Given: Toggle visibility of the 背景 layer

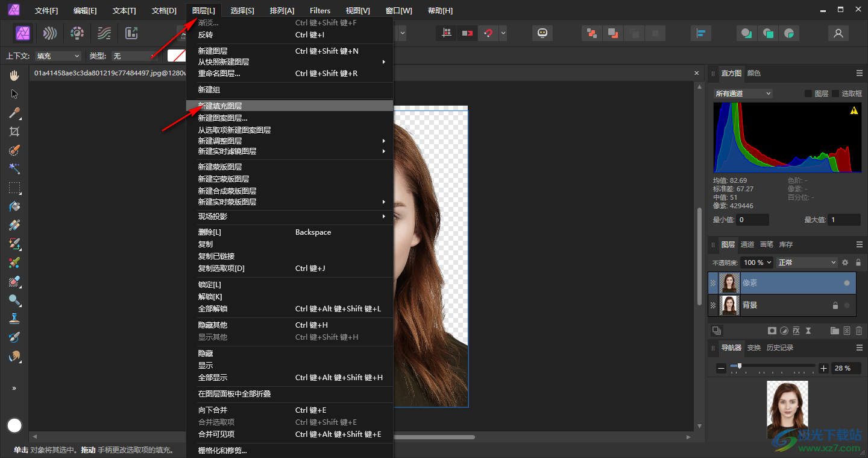Looking at the screenshot, I should [847, 305].
